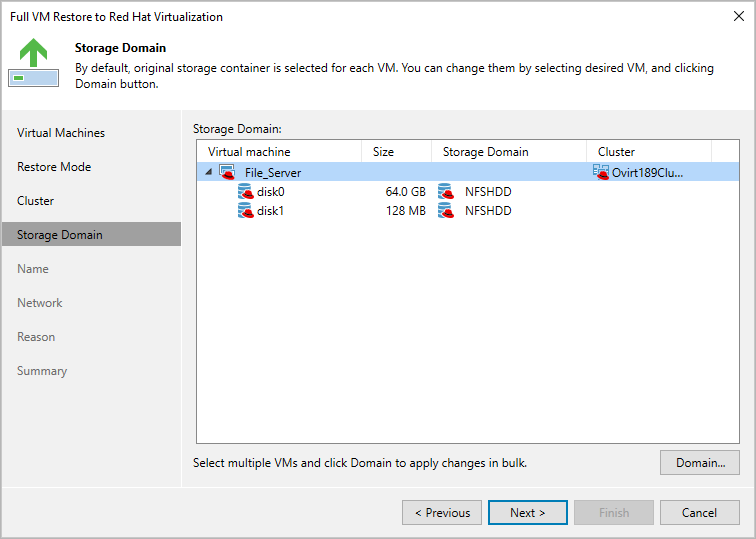Click the Ovirt189Clu... cluster name
756x539 pixels.
(648, 173)
